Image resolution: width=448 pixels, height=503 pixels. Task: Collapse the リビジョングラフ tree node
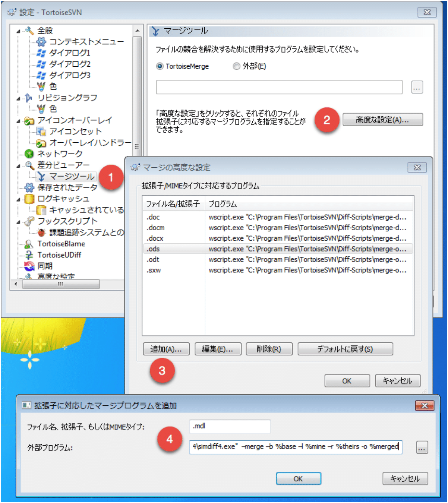[18, 98]
